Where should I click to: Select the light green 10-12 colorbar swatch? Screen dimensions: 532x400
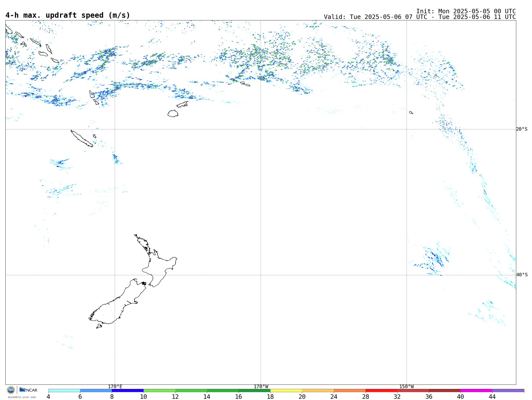coord(159,391)
